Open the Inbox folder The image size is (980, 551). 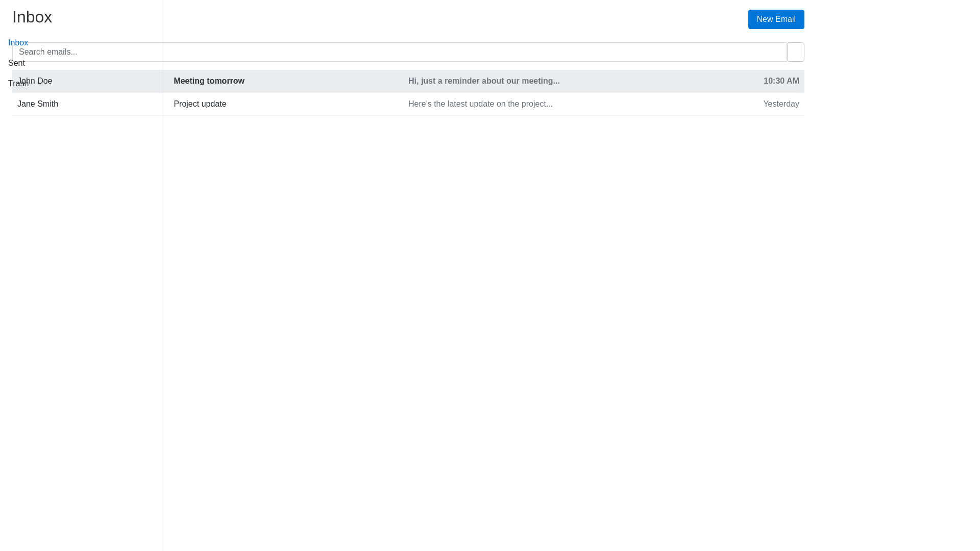(18, 42)
